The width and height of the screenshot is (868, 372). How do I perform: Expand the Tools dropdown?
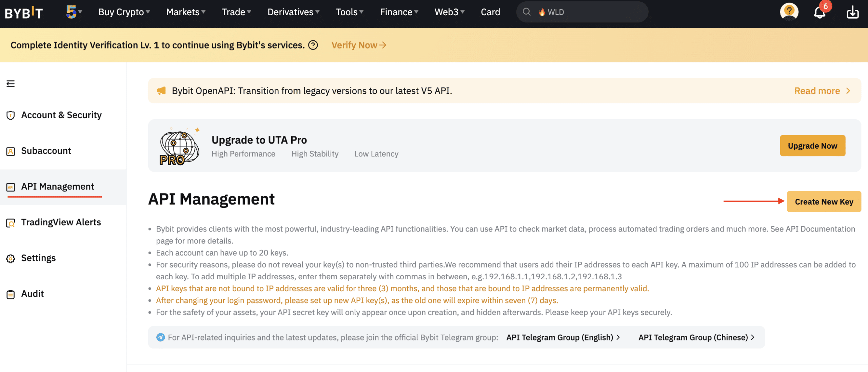click(350, 12)
